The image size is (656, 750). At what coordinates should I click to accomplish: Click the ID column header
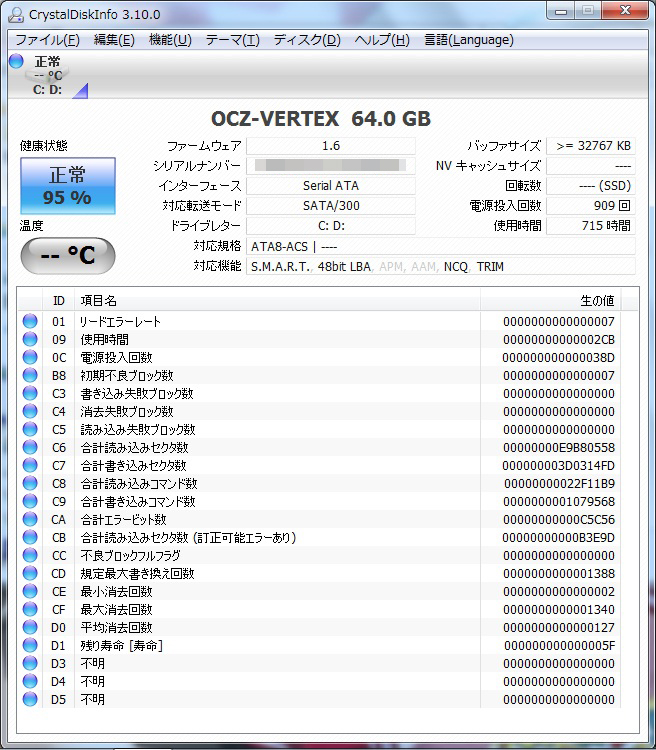[x=58, y=301]
